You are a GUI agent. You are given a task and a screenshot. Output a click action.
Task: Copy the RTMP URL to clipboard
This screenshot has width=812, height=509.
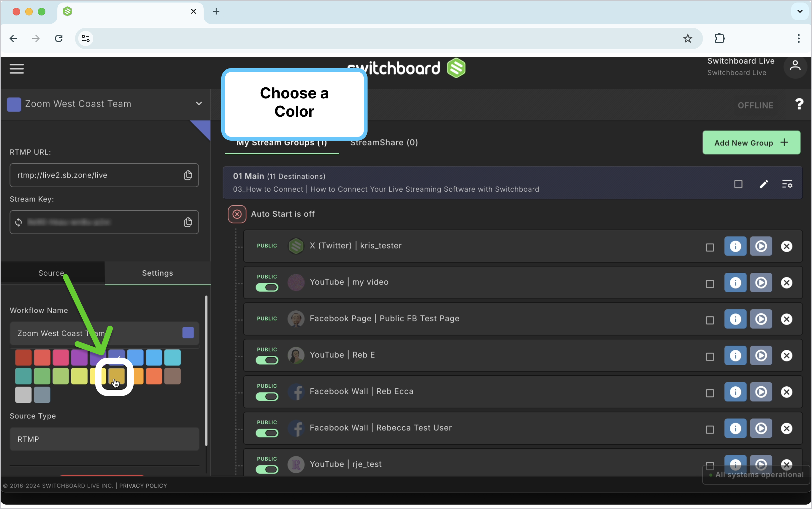[x=188, y=175]
